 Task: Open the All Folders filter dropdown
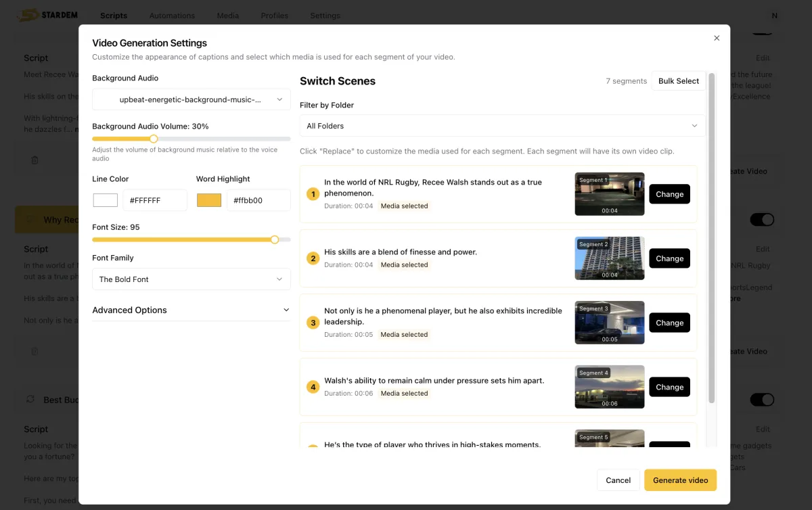click(502, 126)
